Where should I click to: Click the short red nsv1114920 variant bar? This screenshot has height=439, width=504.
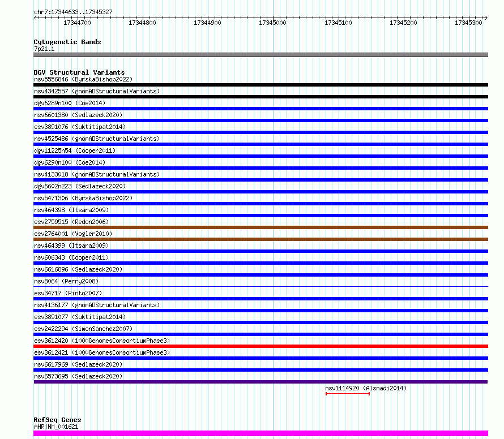[348, 394]
